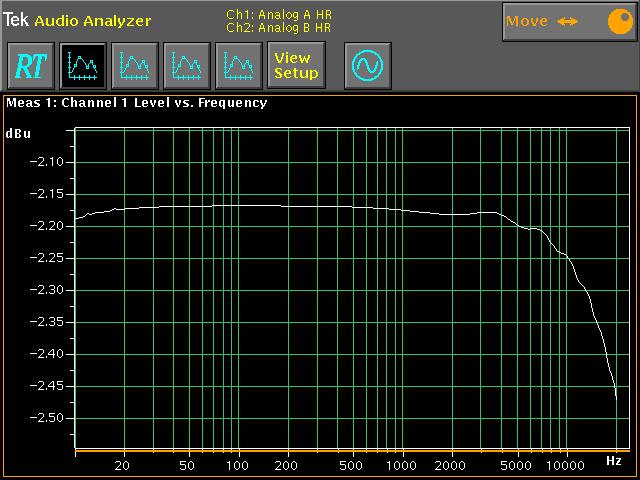
Task: Click the orange knob circle icon
Action: pyautogui.click(x=612, y=21)
